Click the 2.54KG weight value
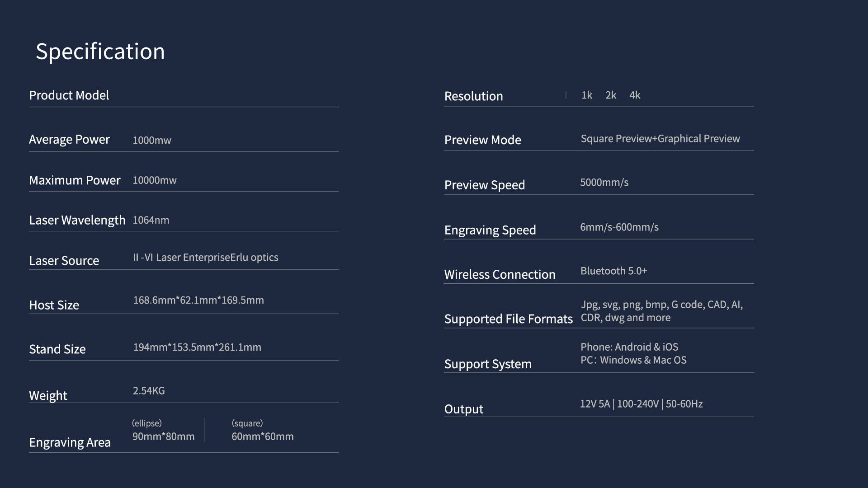868x488 pixels. coord(148,391)
